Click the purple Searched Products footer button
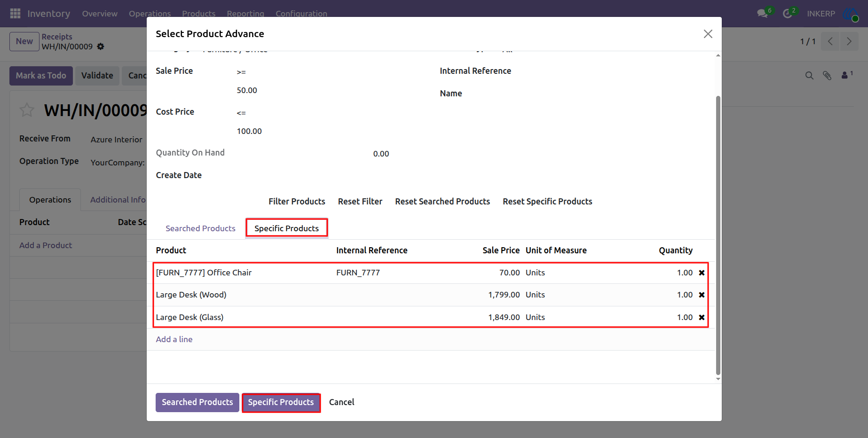The image size is (868, 438). coord(197,402)
